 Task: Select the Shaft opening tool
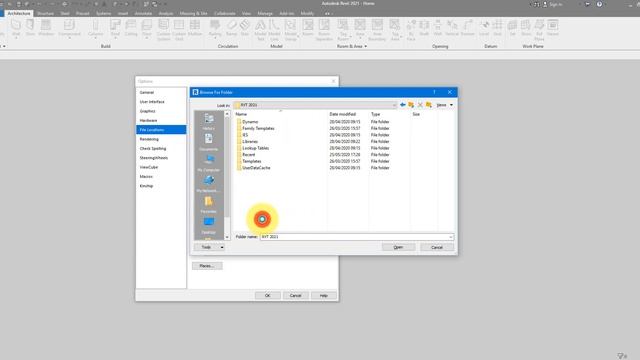424,28
